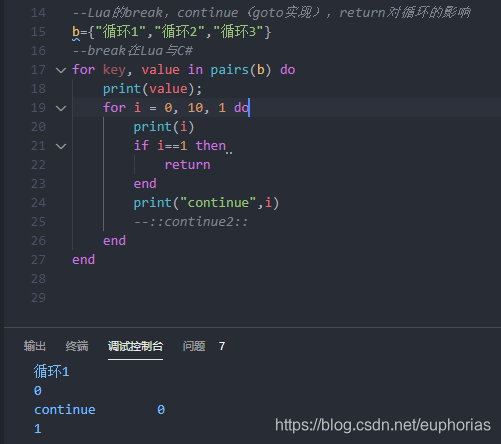Select the 调试控制台 tab
The width and height of the screenshot is (501, 444).
(135, 346)
